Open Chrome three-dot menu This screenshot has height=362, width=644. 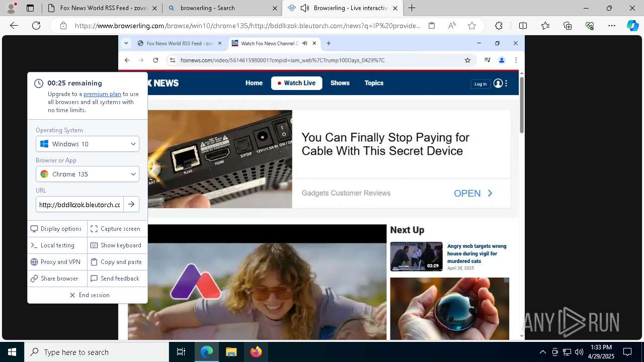(x=516, y=60)
